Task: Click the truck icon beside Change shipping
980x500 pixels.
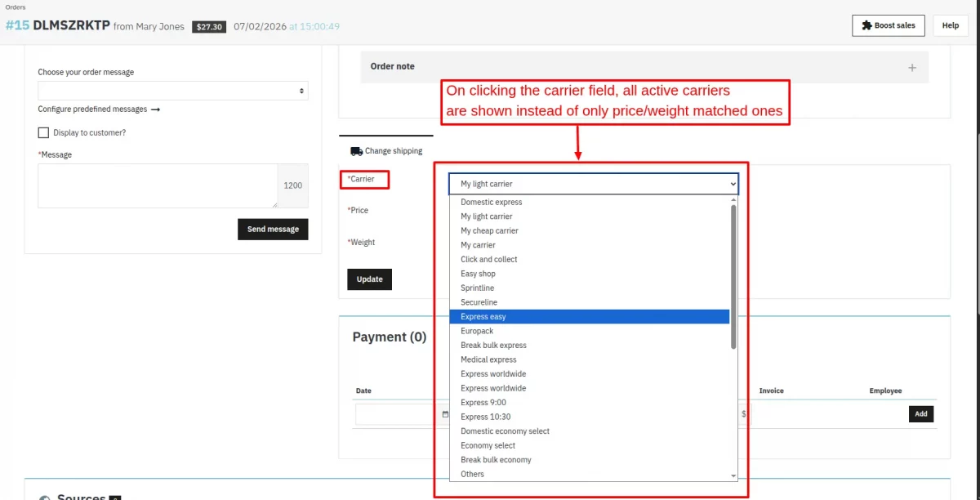Action: click(x=356, y=151)
